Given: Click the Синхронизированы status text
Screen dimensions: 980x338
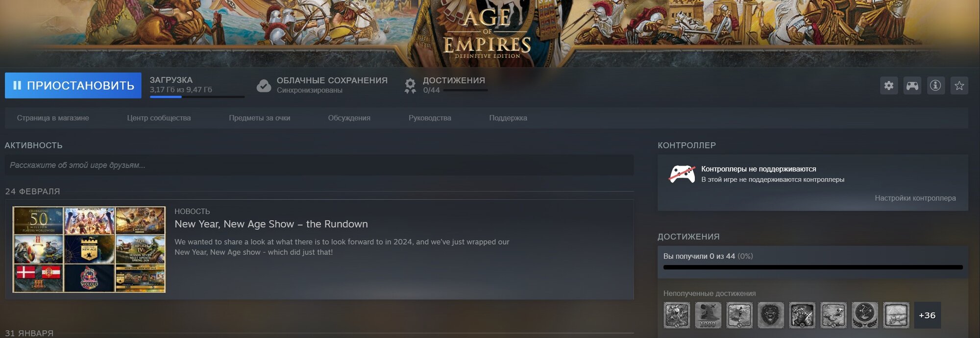Looking at the screenshot, I should 309,90.
